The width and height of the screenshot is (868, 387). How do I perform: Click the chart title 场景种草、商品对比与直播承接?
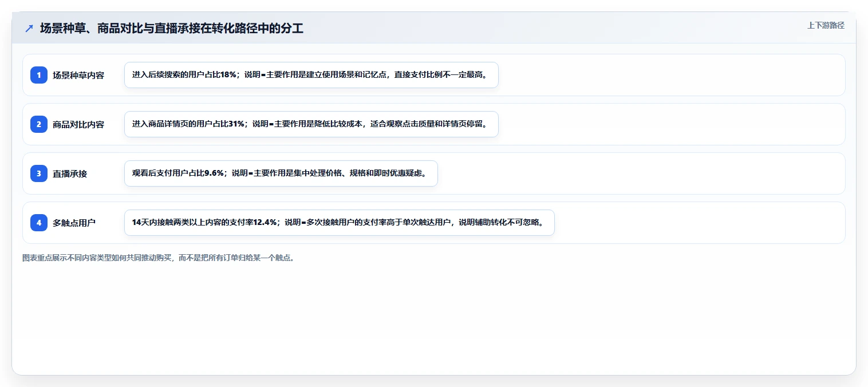172,28
